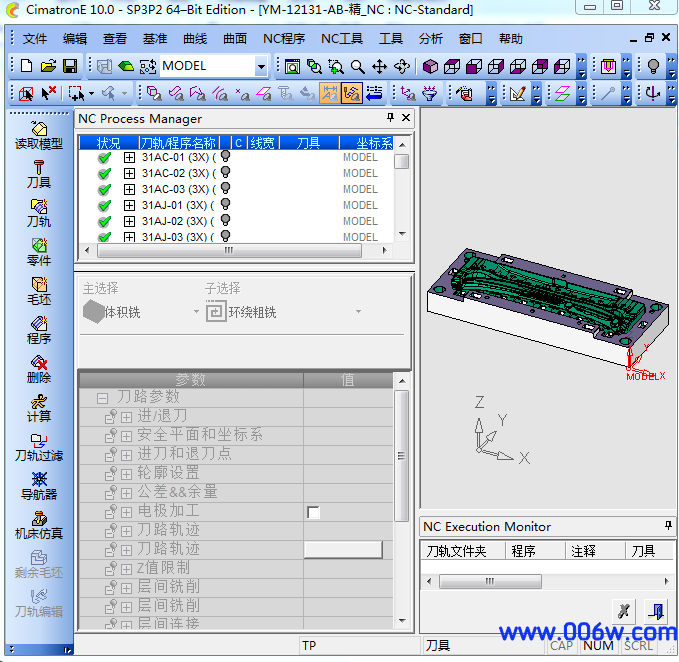This screenshot has height=662, width=679.
Task: Toggle light bulb visibility for 31AJ-01
Action: [x=225, y=204]
